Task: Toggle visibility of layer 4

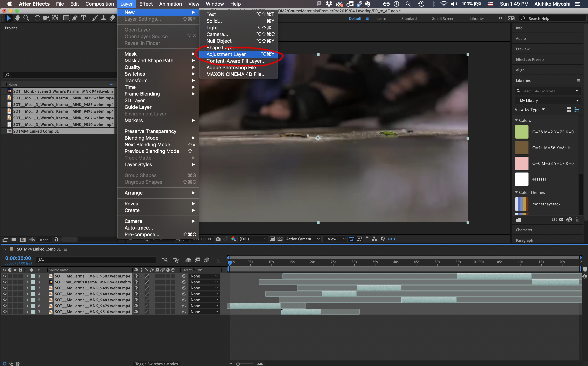Action: (5, 294)
